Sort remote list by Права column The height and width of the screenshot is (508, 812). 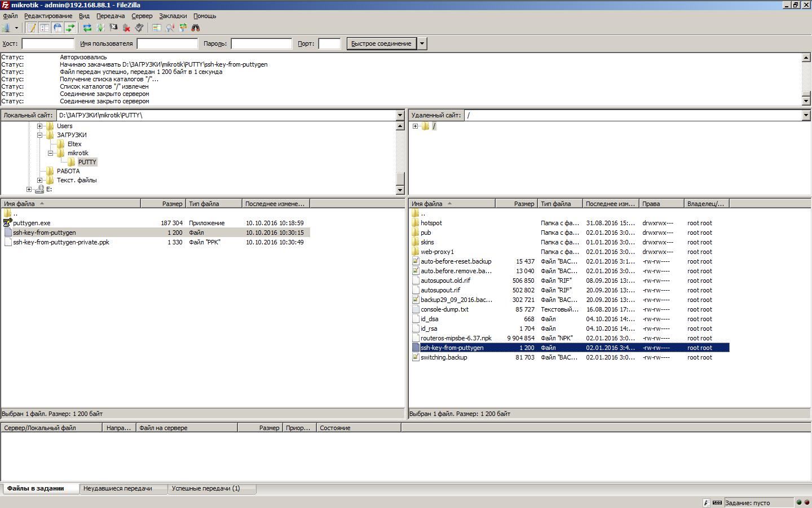click(661, 204)
